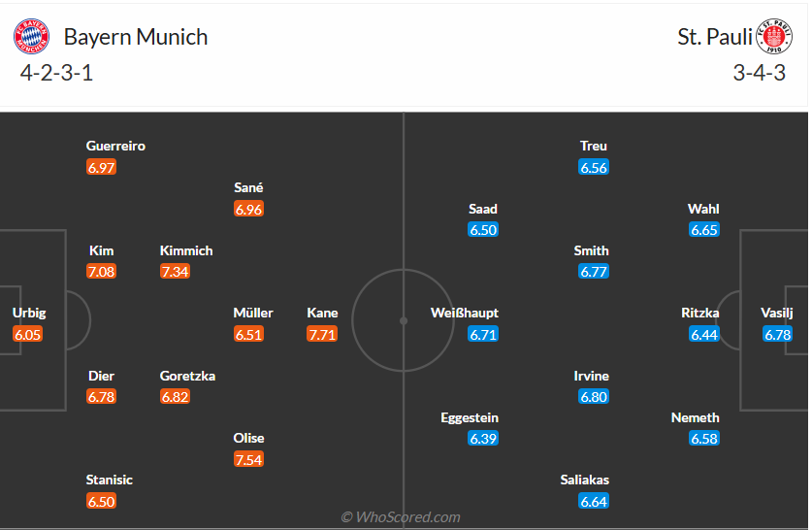Click Sané's 6.96 rating badge

point(249,209)
